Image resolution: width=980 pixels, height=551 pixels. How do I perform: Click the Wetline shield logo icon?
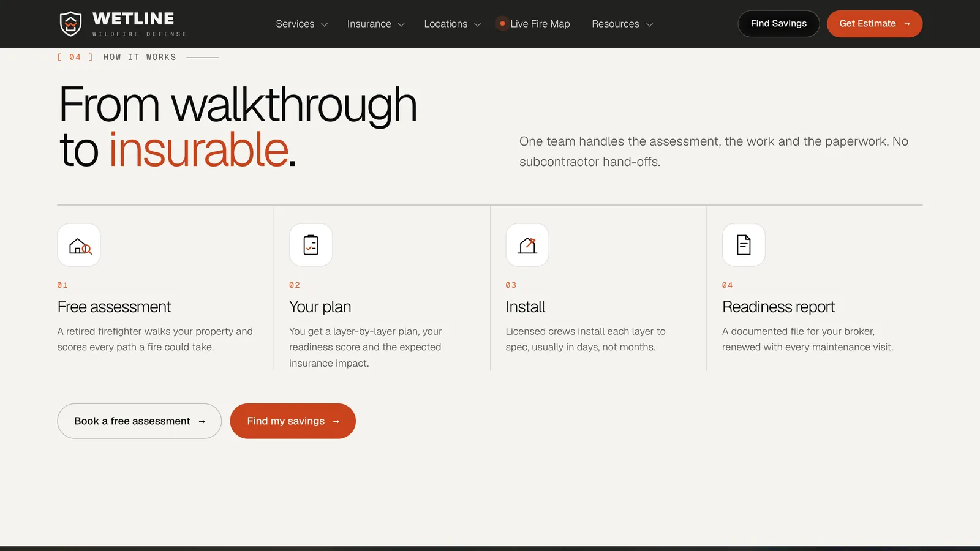tap(70, 24)
